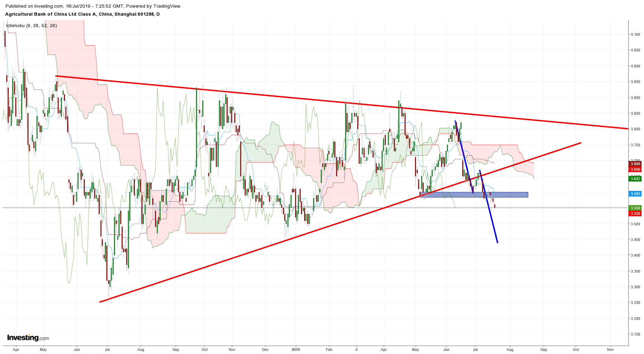Click the 3.500 price axis label
Image resolution: width=644 pixels, height=354 pixels.
point(635,224)
